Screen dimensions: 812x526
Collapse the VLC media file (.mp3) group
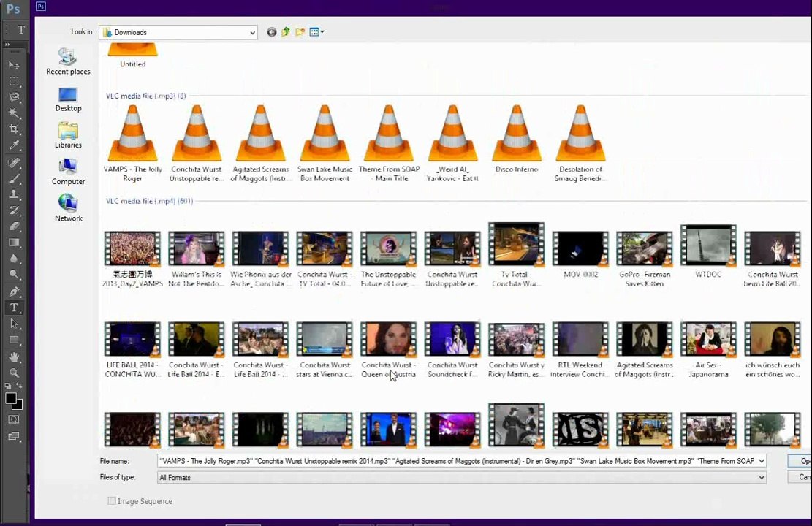click(146, 96)
